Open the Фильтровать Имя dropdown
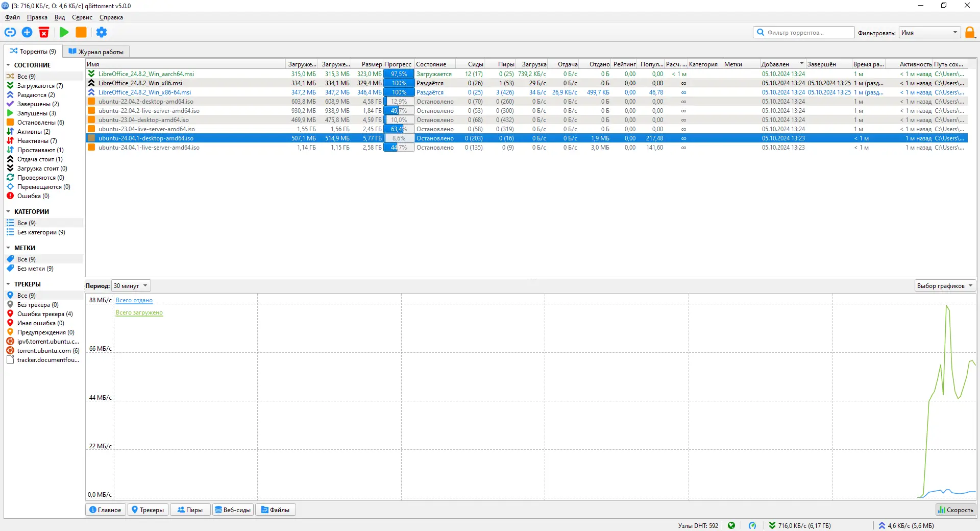The width and height of the screenshot is (980, 531). [x=929, y=33]
